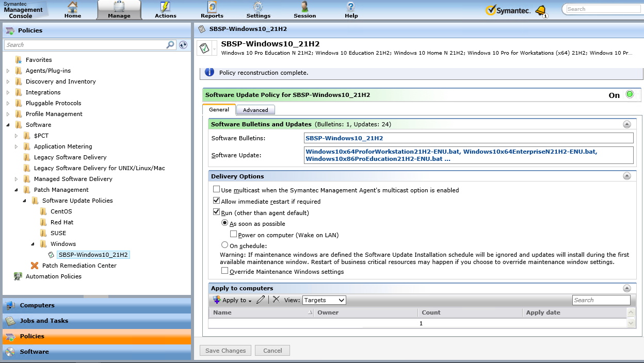Collapse the Software tree node

(8, 125)
